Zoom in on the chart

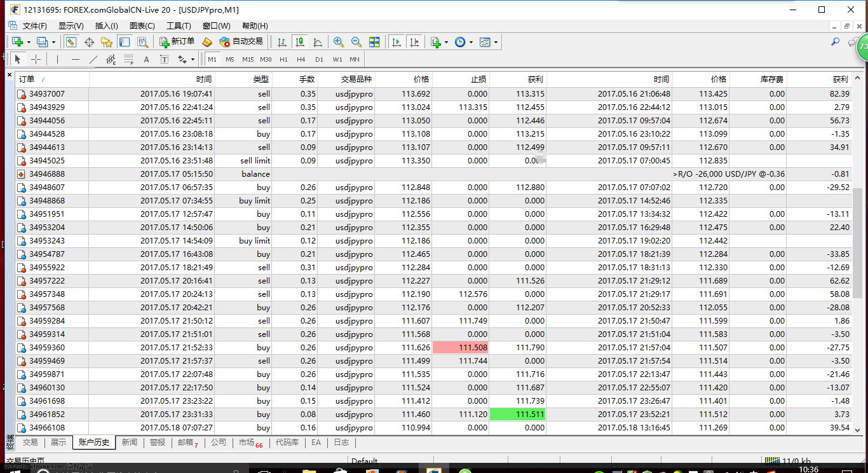click(x=339, y=42)
